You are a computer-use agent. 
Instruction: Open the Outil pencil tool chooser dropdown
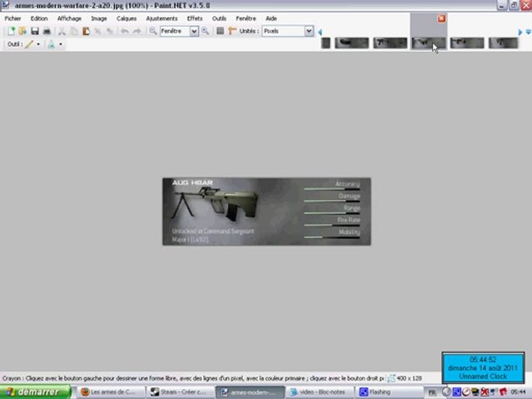(x=38, y=44)
